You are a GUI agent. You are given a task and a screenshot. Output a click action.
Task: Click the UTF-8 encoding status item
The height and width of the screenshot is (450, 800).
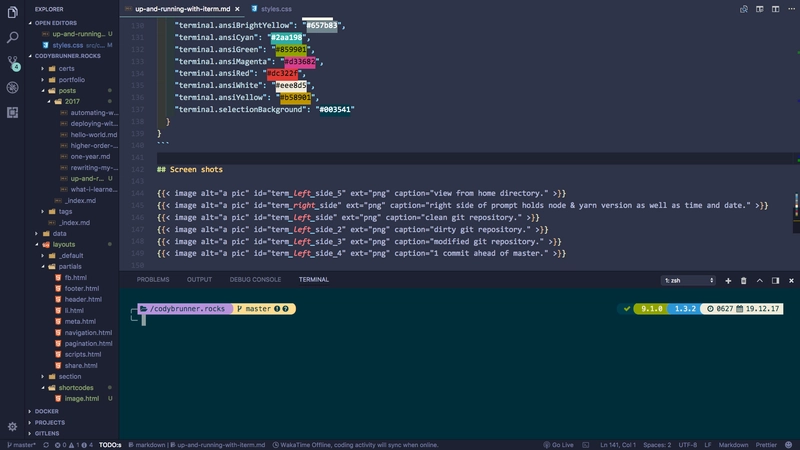click(x=687, y=445)
